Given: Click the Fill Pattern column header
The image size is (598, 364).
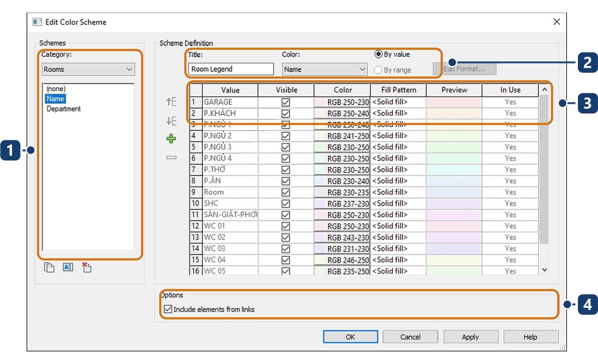Looking at the screenshot, I should pos(398,90).
